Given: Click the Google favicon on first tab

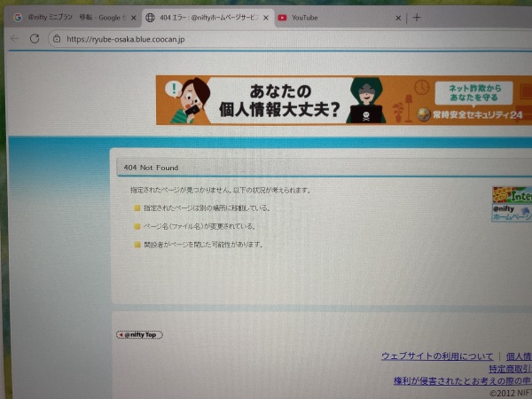Looking at the screenshot, I should [17, 17].
